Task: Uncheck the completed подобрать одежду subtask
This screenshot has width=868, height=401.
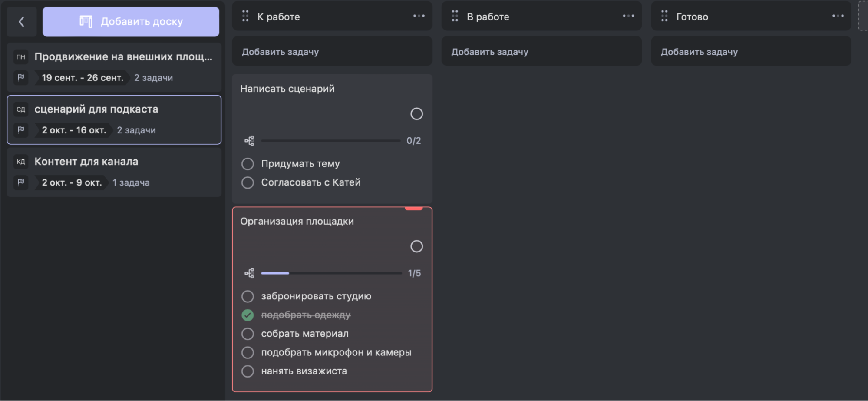Action: click(x=248, y=315)
